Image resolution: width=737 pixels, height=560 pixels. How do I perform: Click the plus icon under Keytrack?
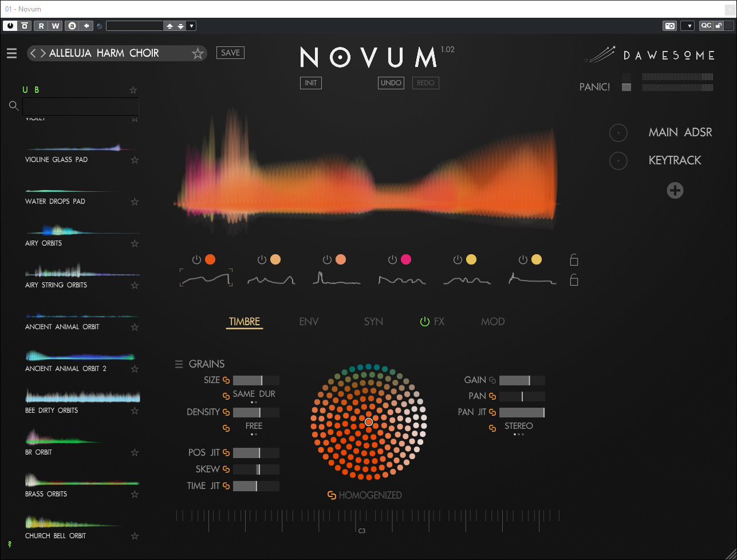675,191
